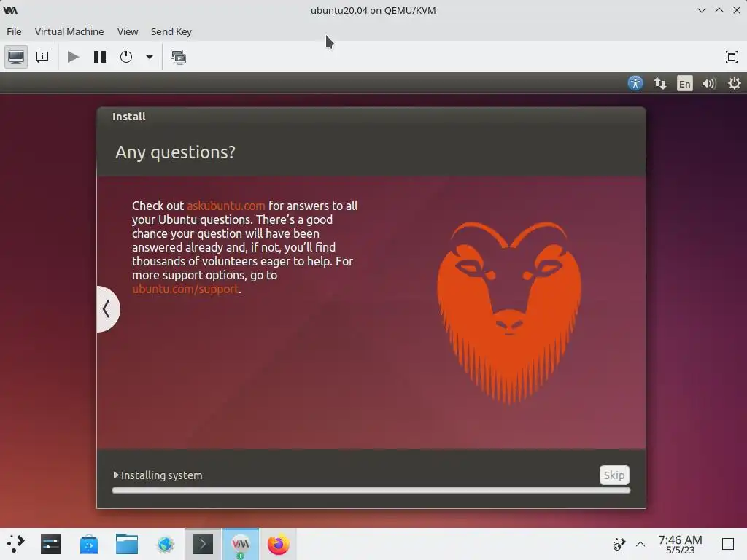Click the show desktop button
Image resolution: width=747 pixels, height=560 pixels.
(x=727, y=544)
